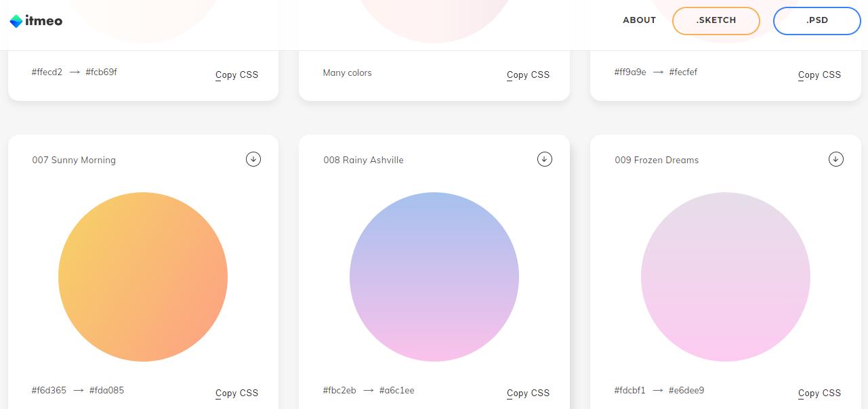Screen dimensions: 868x409
Task: Copy CSS for Rainy Ashville gradient
Action: pyautogui.click(x=528, y=393)
